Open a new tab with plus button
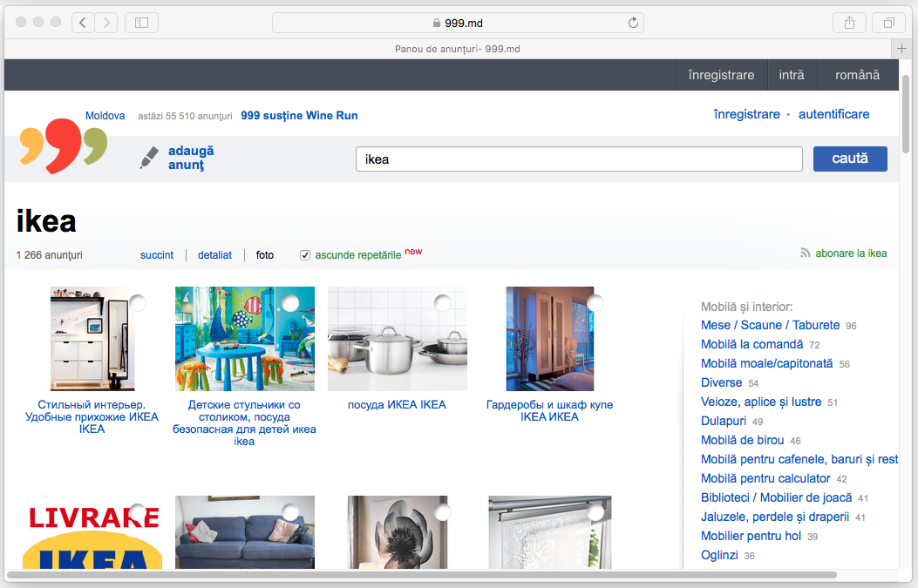Screen dimensions: 918x588 coord(901,49)
